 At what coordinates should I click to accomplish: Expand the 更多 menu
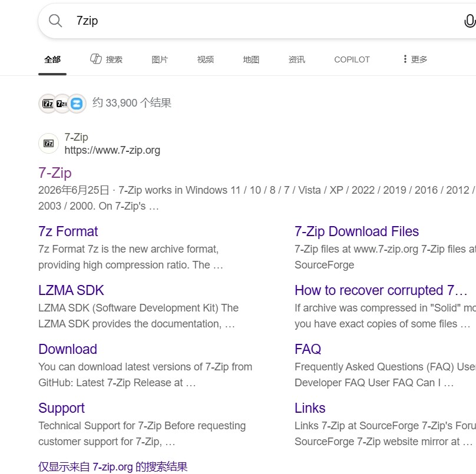click(x=415, y=59)
